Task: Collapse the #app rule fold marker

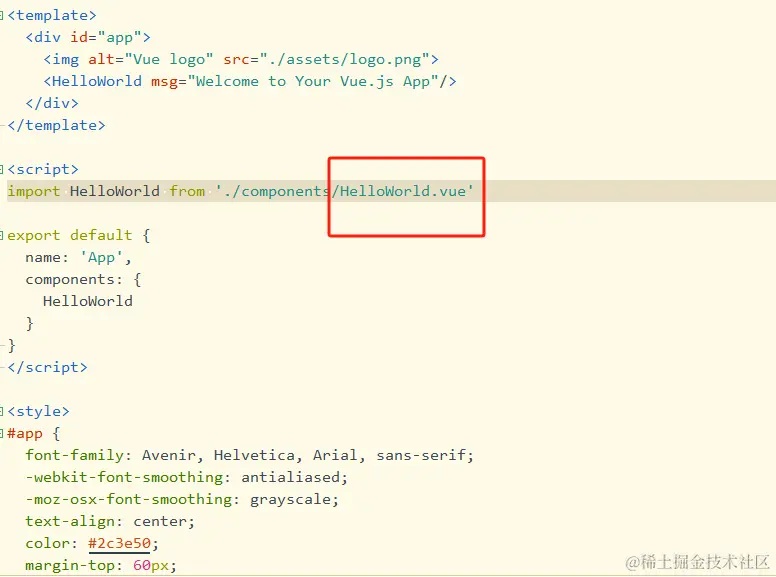Action: click(1, 434)
